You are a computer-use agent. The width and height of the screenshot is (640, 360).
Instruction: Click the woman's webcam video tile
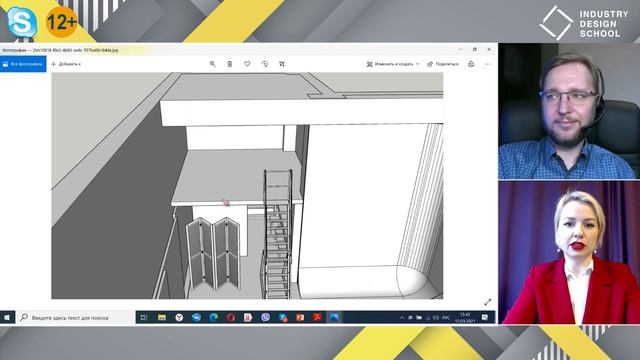click(x=569, y=253)
